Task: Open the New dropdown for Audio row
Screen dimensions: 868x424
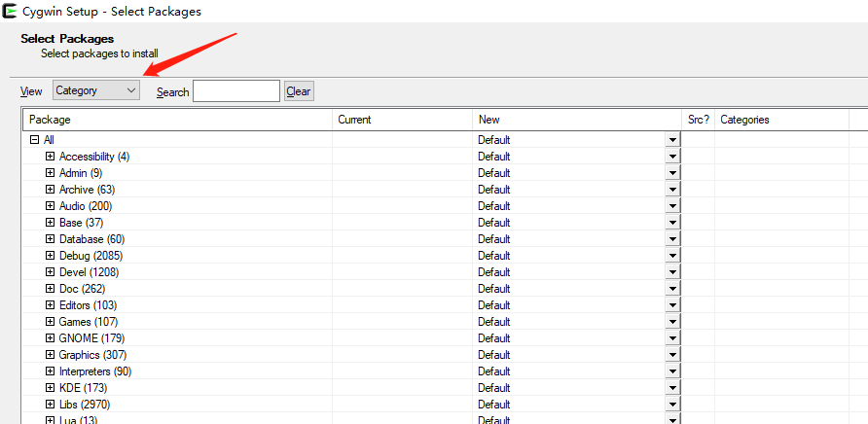Action: coord(672,206)
